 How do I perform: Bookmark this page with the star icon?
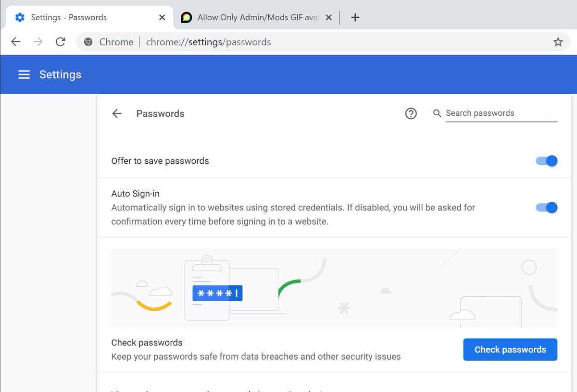[x=558, y=42]
